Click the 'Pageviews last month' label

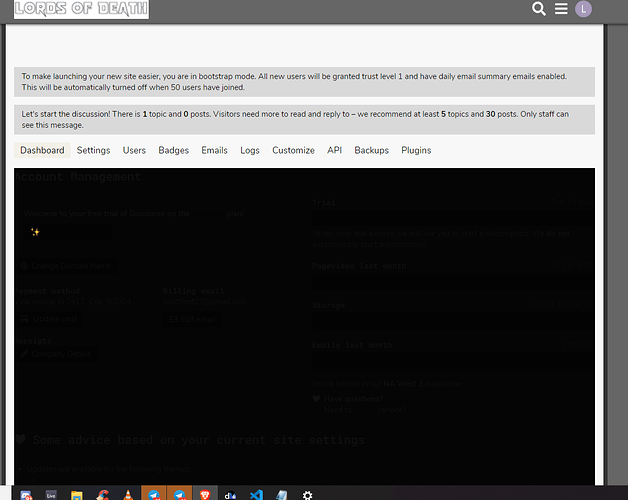point(359,266)
